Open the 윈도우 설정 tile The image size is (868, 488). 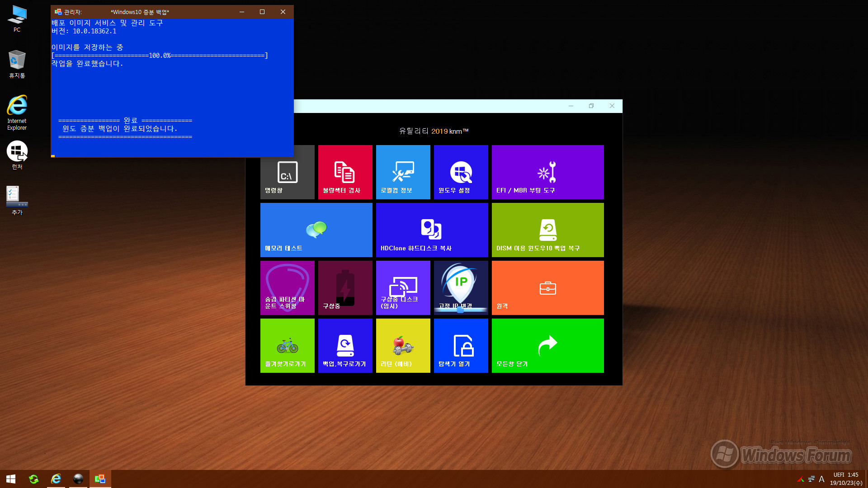click(x=461, y=172)
